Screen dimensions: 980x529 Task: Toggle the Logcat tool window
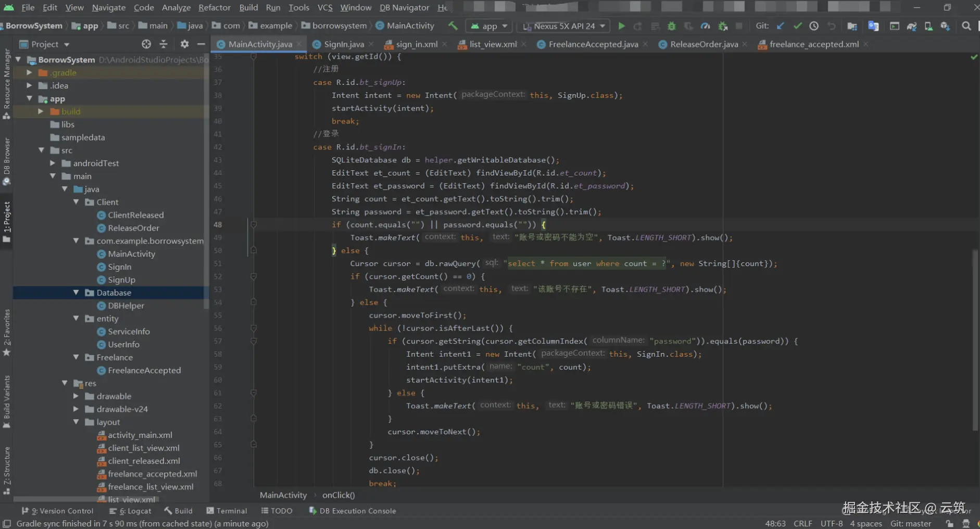[130, 511]
